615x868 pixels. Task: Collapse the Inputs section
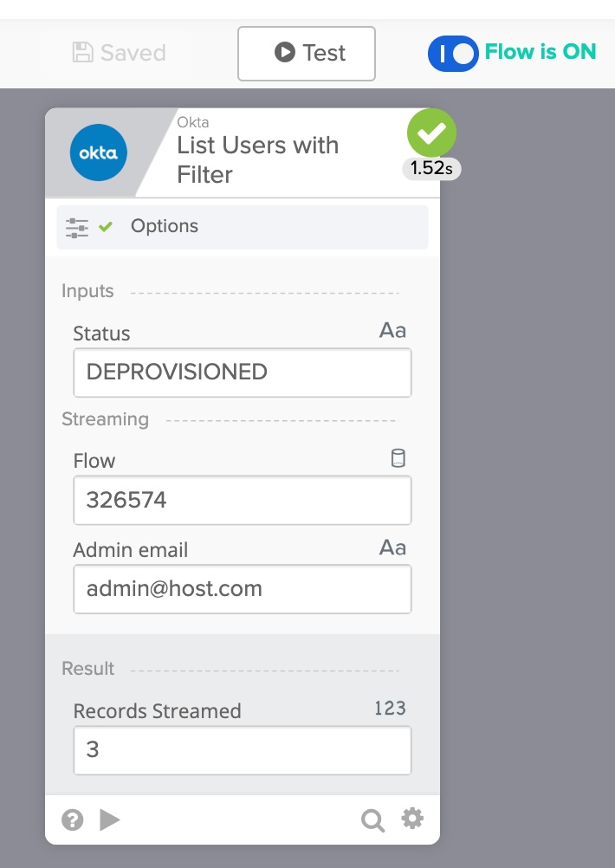[x=87, y=291]
